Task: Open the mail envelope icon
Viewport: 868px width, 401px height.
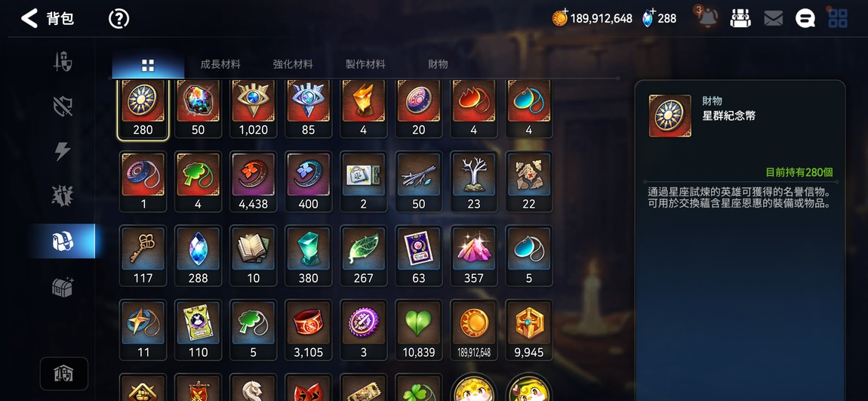Action: click(x=773, y=19)
